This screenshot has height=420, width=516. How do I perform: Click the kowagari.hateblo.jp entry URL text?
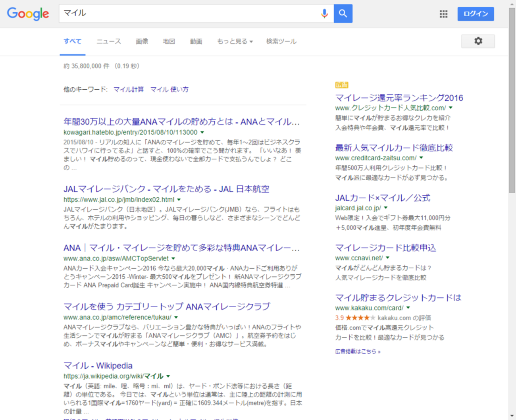click(130, 132)
